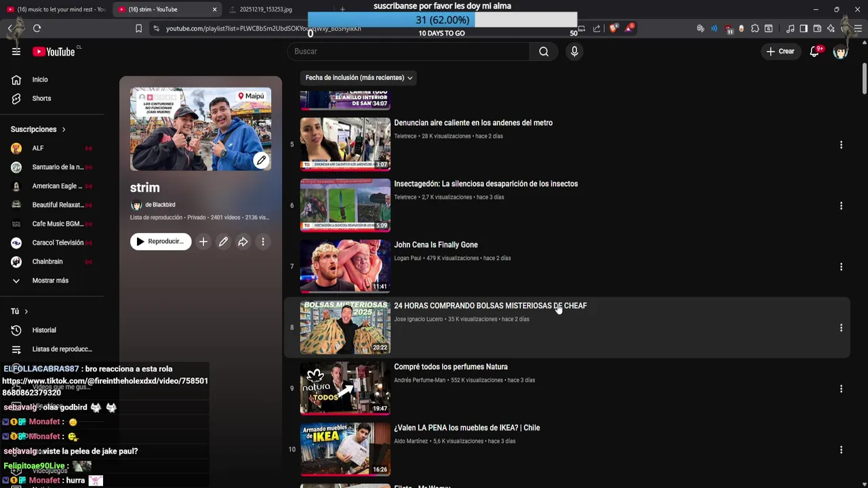Click the YouTube logo
Screen dimensions: 868x488
click(54, 52)
